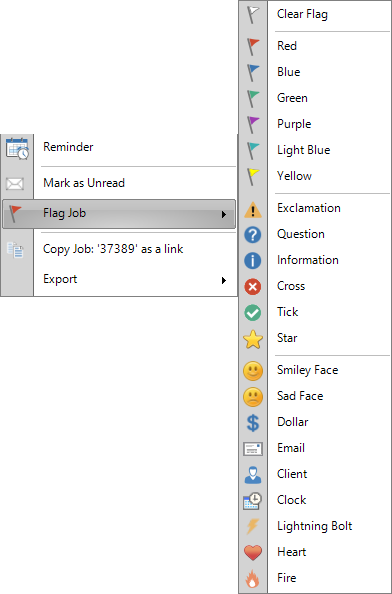Image resolution: width=392 pixels, height=594 pixels.
Task: Copy Job '37389' as a link
Action: [119, 249]
